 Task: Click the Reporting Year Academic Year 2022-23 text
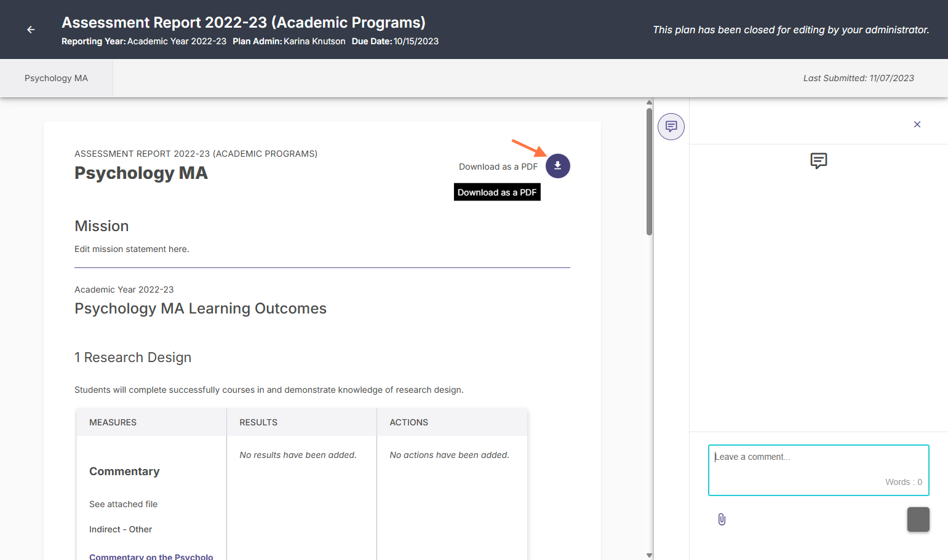tap(144, 41)
